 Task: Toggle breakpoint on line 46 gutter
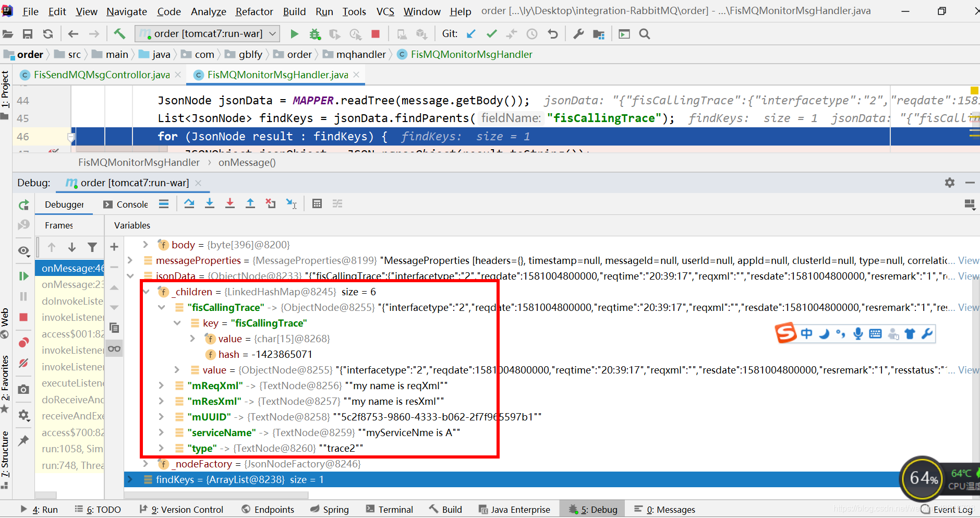(x=72, y=137)
